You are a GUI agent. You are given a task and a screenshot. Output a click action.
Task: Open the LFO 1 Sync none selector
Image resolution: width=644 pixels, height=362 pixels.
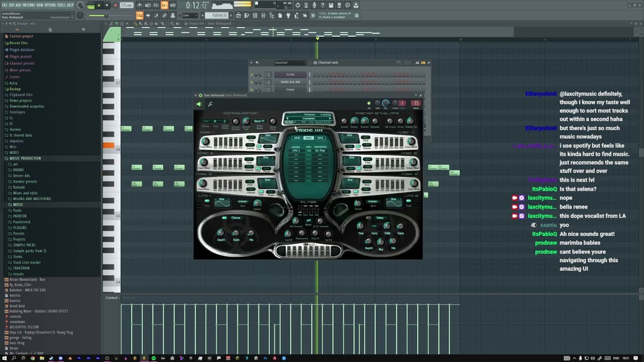242,202
